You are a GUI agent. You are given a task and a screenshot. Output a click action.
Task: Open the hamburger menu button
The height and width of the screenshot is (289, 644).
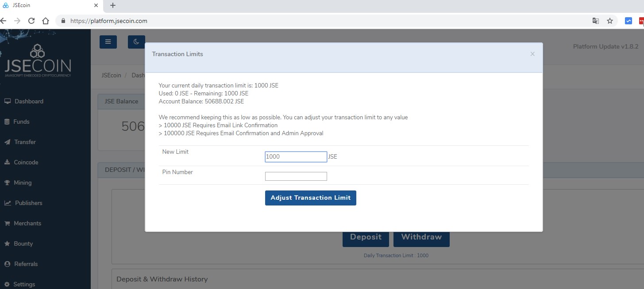(x=108, y=42)
